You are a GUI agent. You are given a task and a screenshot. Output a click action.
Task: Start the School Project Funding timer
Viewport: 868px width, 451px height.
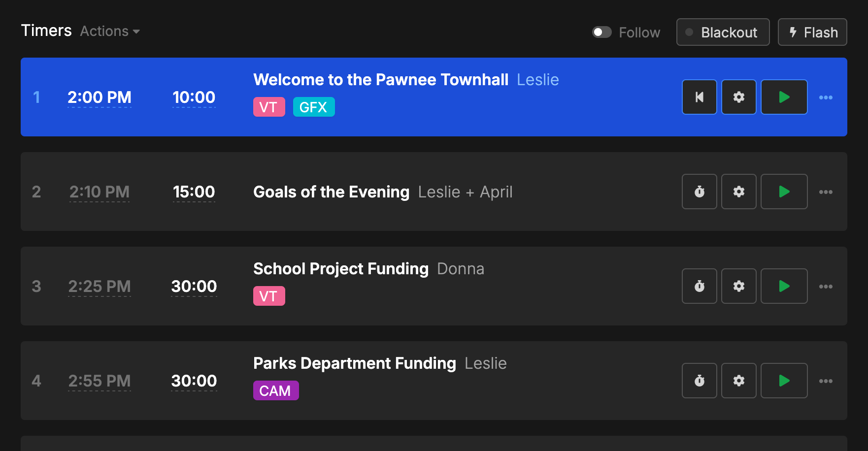point(784,286)
